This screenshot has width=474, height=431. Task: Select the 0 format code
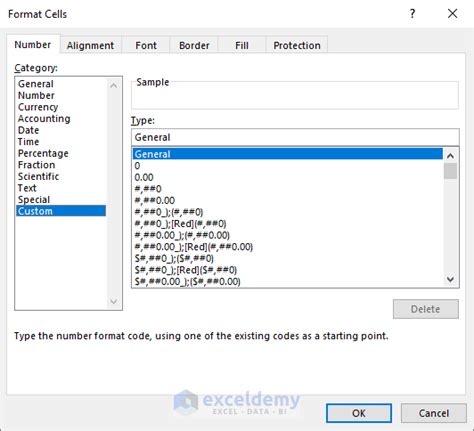click(288, 166)
